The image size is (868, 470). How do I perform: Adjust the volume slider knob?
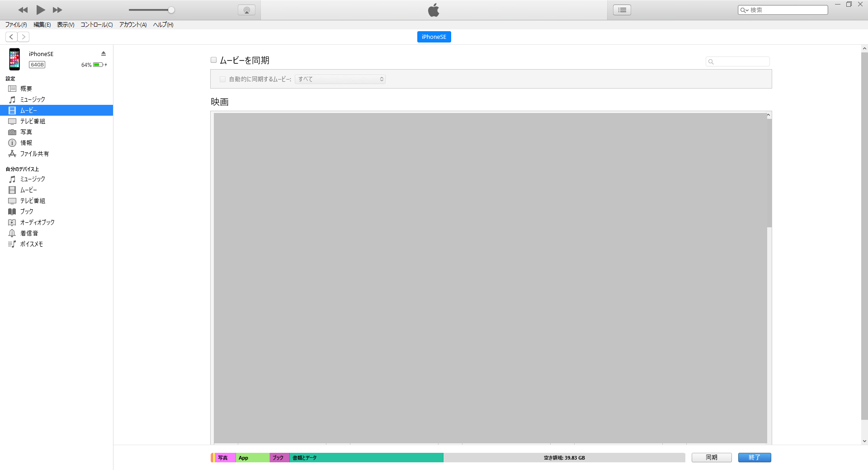[x=171, y=10]
